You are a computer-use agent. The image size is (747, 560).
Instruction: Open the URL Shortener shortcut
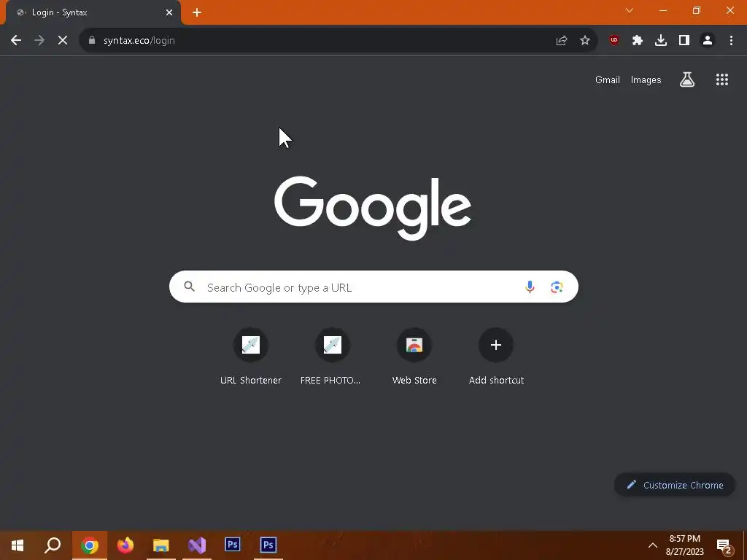[251, 357]
